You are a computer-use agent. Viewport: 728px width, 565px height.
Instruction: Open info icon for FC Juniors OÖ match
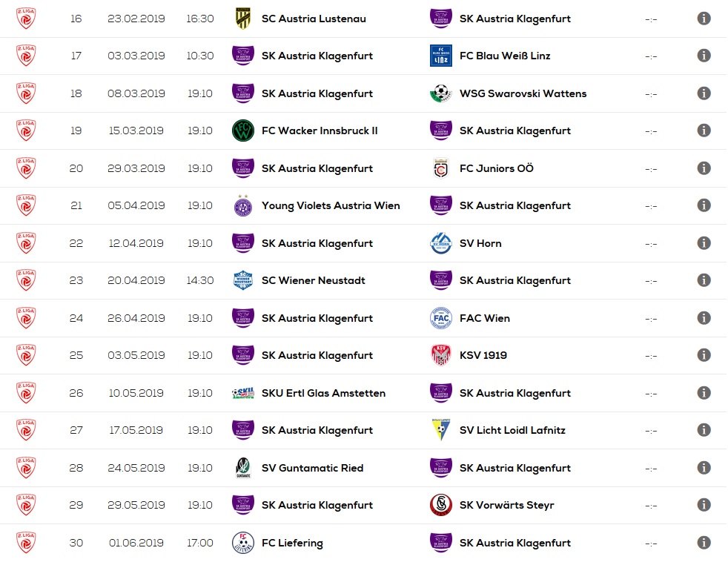tap(704, 168)
